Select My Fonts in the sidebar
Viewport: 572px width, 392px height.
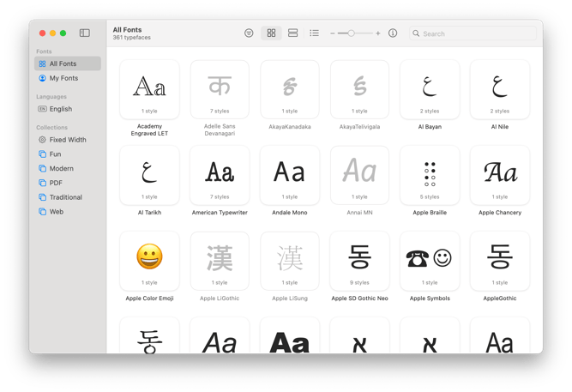pos(68,78)
